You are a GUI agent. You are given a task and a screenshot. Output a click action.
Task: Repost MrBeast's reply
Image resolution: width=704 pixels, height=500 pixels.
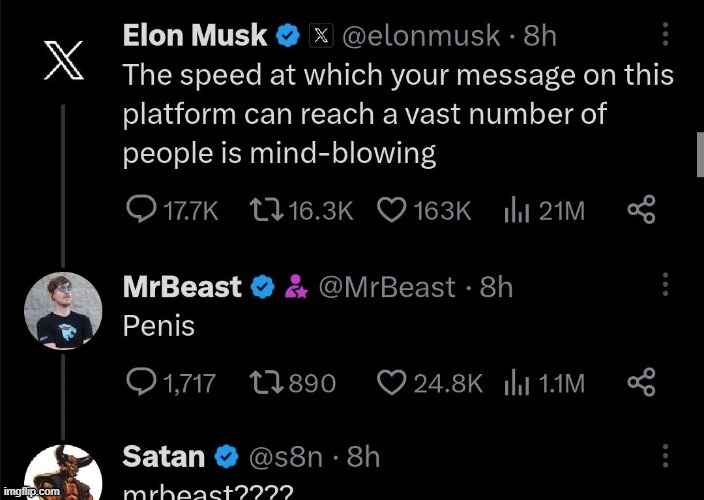click(x=269, y=382)
